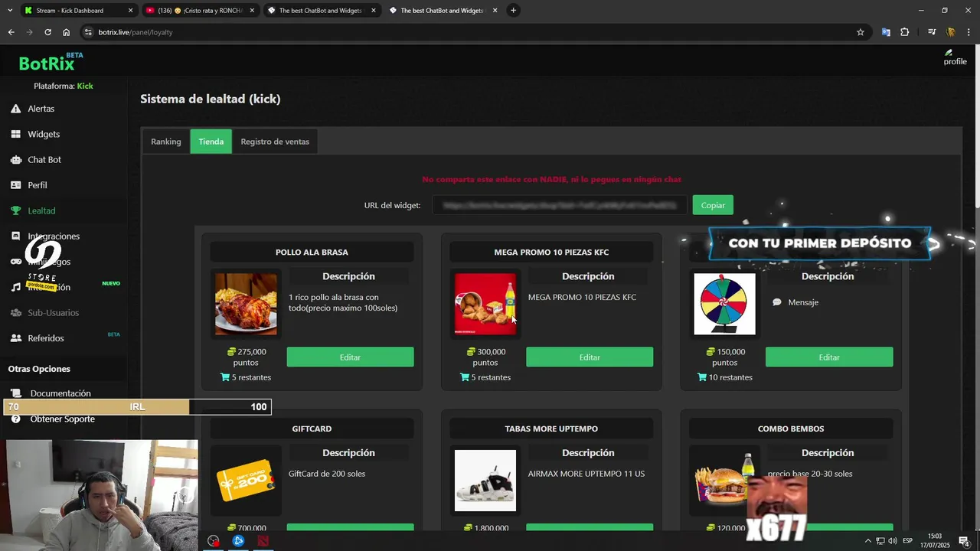Click the Copiar button
980x551 pixels.
713,205
